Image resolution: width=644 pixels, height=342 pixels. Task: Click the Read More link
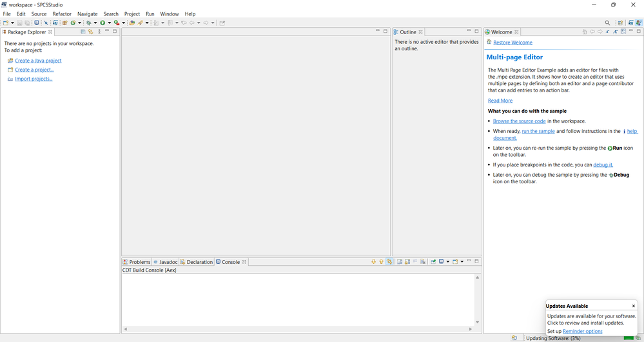(x=500, y=101)
